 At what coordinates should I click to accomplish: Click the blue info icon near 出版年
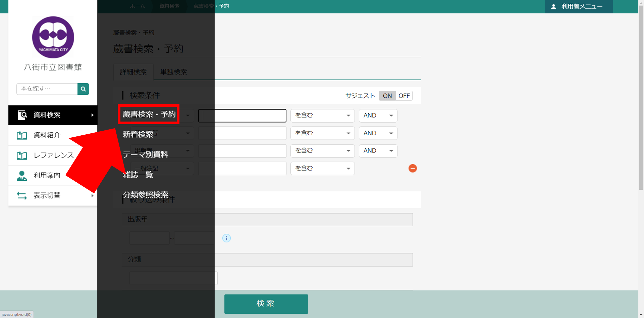click(x=226, y=238)
